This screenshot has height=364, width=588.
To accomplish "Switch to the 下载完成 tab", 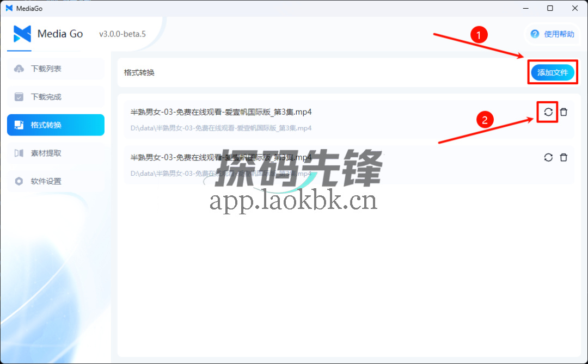I will click(56, 97).
